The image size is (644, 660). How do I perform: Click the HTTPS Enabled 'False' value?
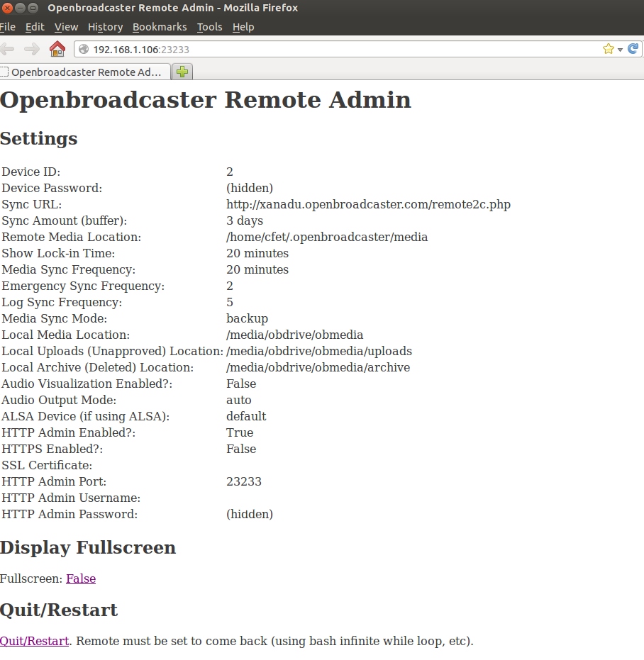[241, 449]
